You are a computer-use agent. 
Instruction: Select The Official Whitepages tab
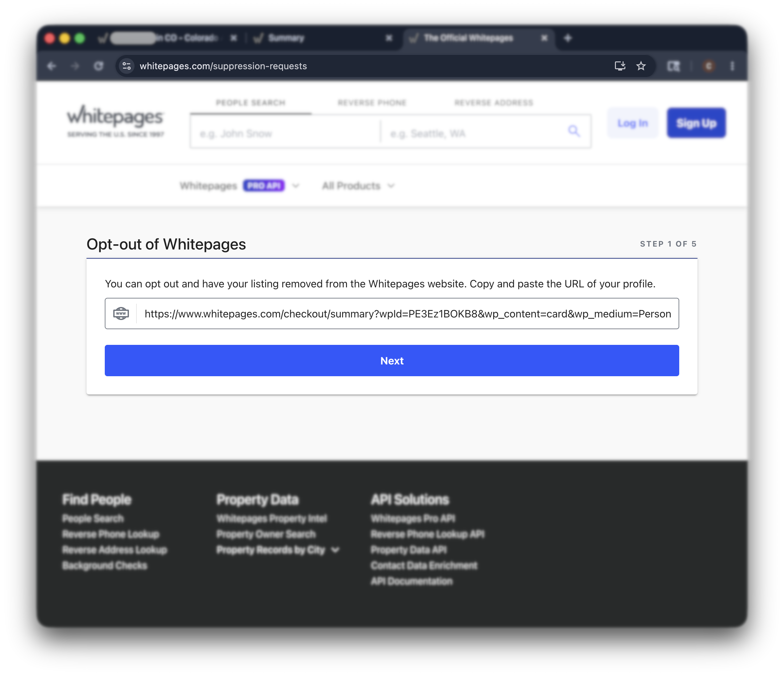pos(478,38)
